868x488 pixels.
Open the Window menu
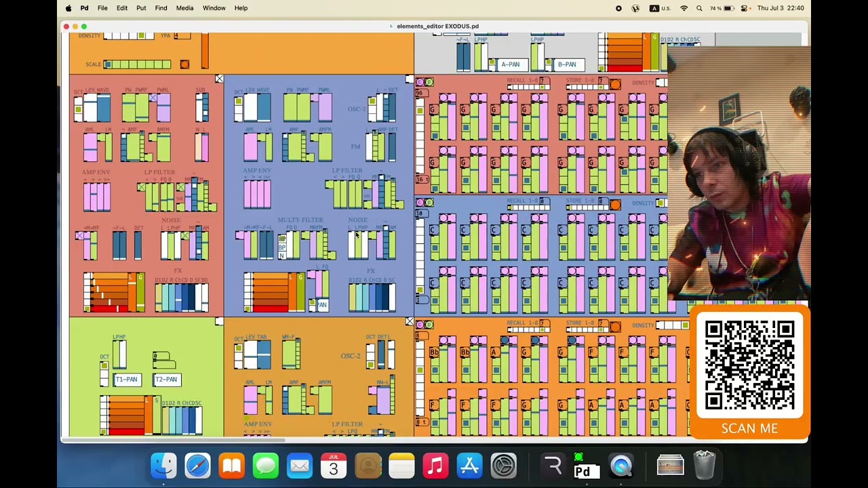coord(214,8)
